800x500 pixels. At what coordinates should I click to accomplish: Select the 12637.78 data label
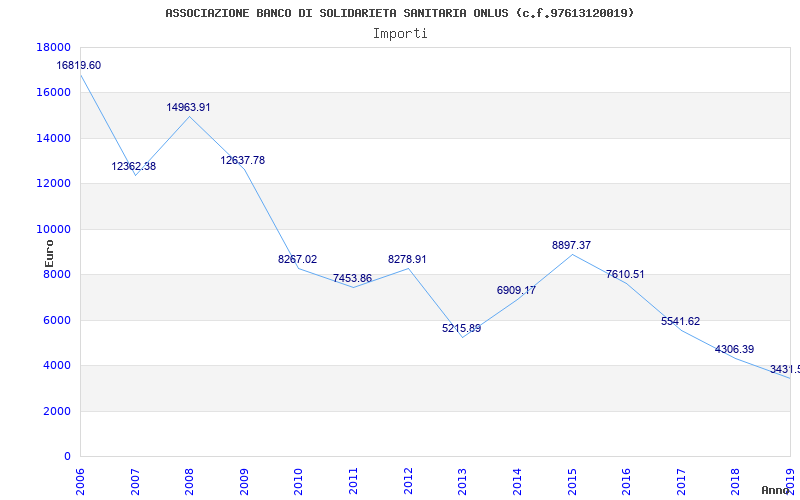(x=243, y=160)
